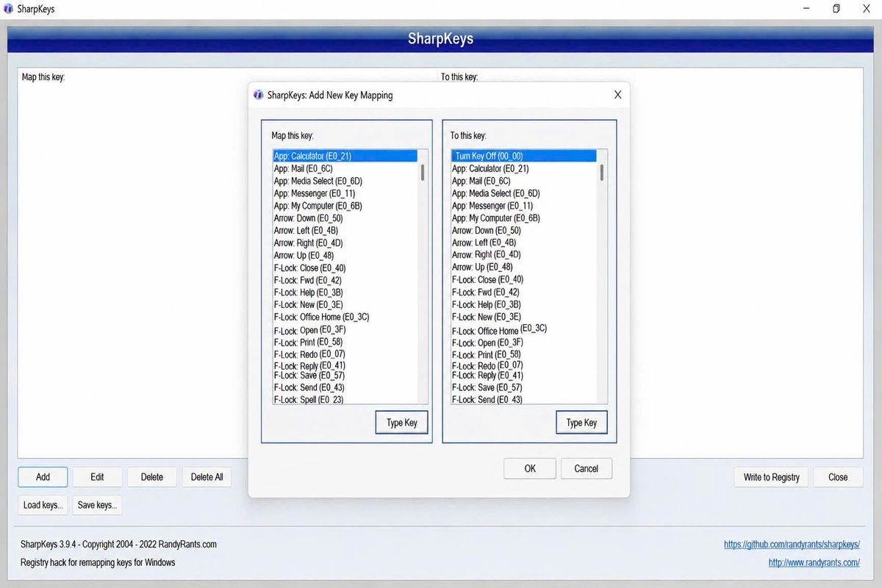This screenshot has width=882, height=588.
Task: Click Type Key under To this key
Action: coord(581,423)
